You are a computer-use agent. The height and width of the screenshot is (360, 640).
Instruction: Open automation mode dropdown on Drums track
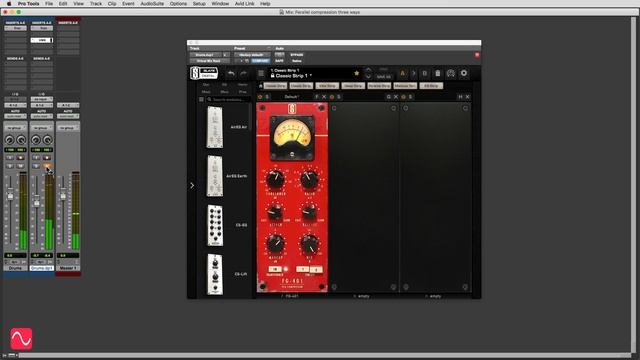coord(15,116)
